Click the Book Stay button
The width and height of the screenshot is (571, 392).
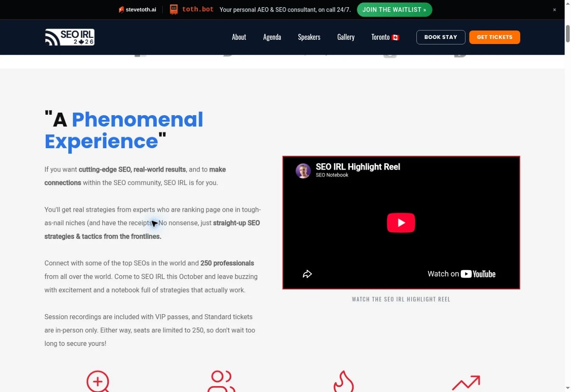pos(441,37)
